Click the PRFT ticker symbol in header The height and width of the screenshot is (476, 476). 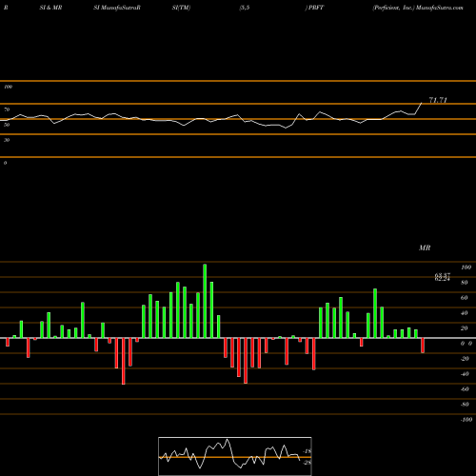pyautogui.click(x=316, y=8)
